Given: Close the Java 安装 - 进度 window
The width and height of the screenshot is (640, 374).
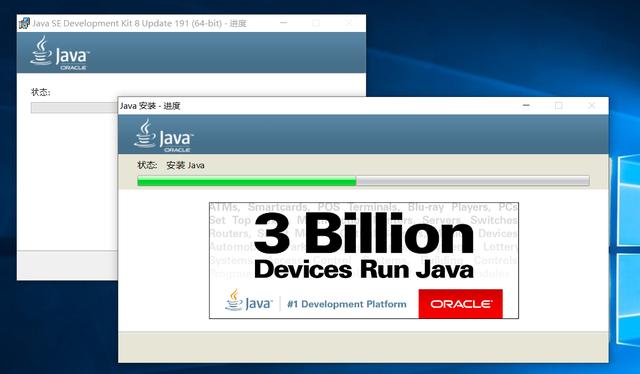Looking at the screenshot, I should (x=591, y=105).
